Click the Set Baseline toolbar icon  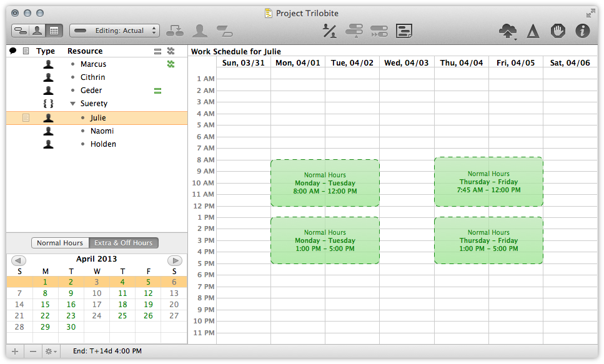(x=404, y=31)
